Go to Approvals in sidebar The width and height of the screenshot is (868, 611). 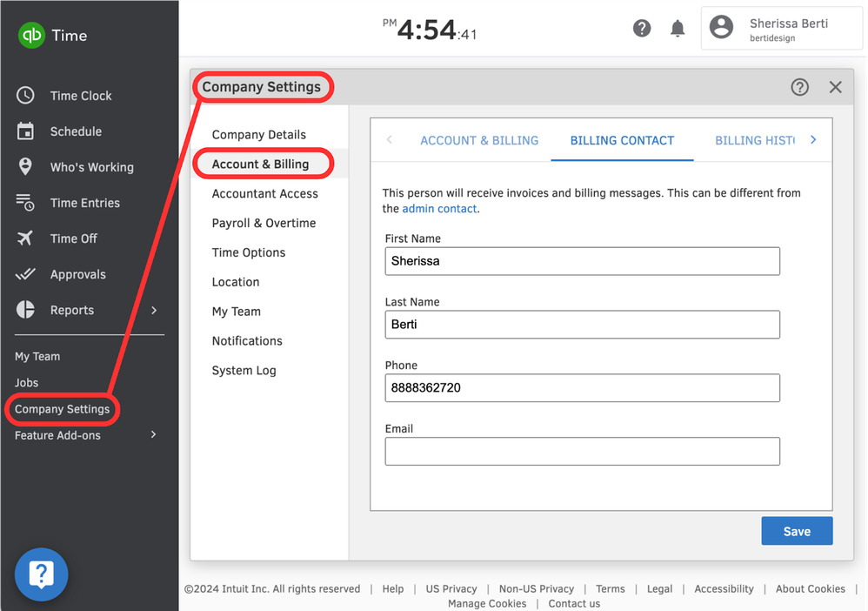[77, 274]
